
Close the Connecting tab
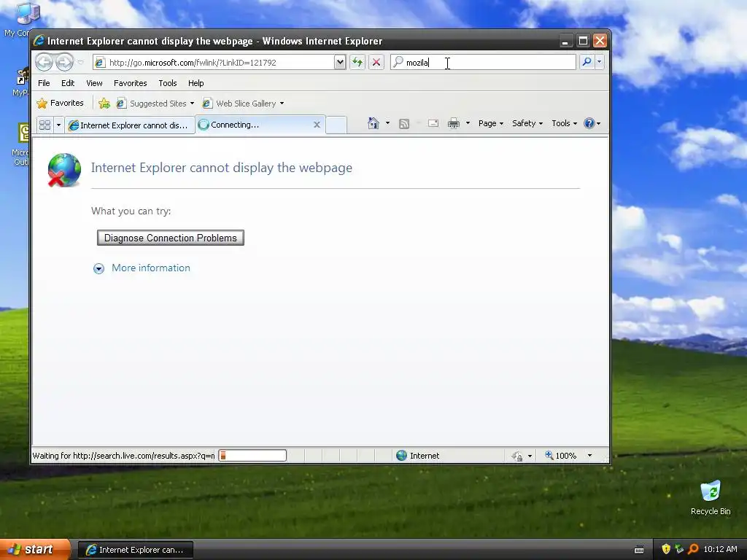(317, 124)
